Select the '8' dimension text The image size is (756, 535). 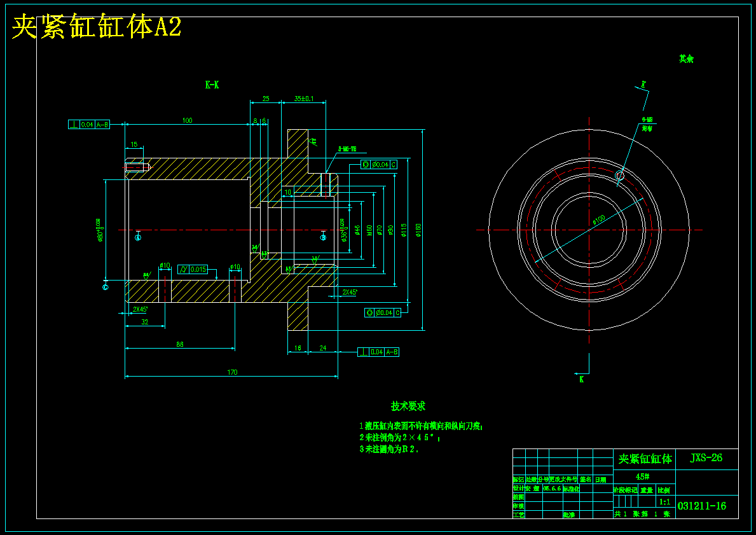255,121
